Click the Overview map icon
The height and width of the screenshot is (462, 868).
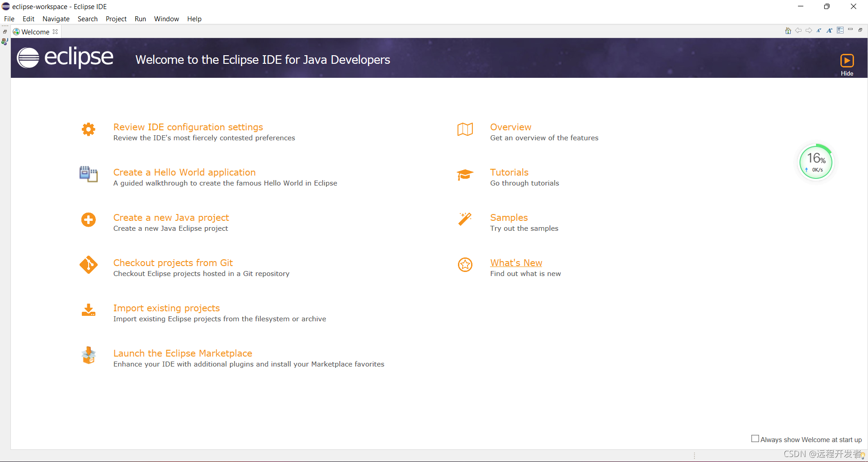coord(465,129)
